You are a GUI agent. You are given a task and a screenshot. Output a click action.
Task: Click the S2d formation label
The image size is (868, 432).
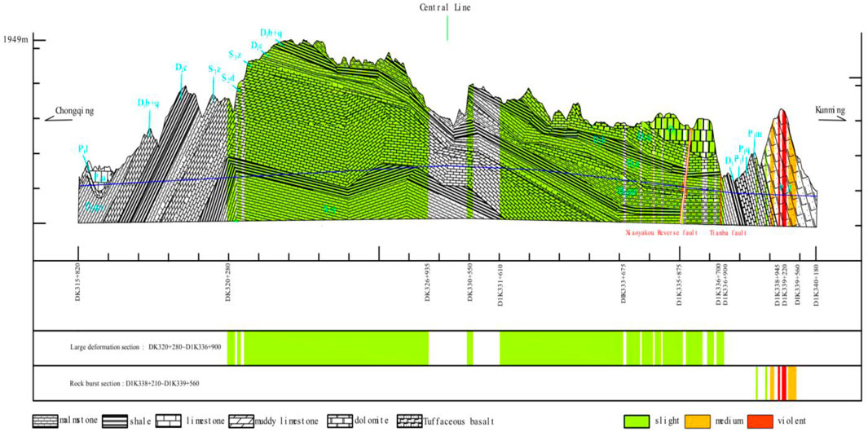(x=229, y=78)
